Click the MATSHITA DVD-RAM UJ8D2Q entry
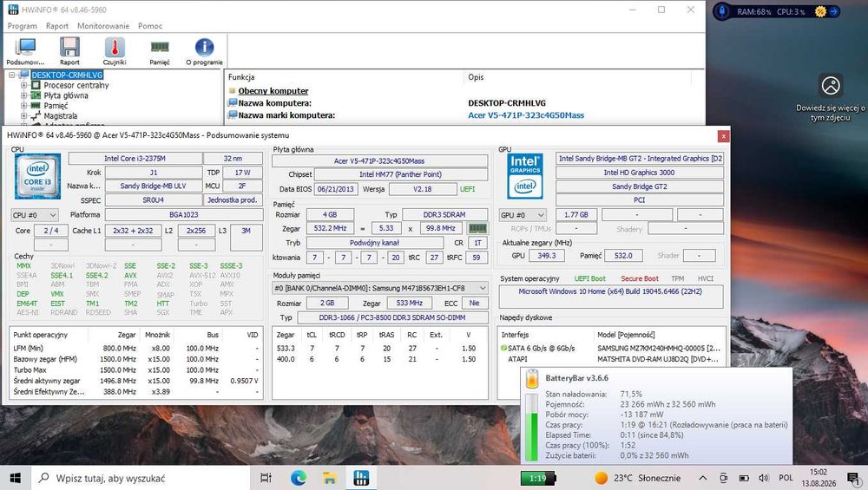 coord(658,359)
